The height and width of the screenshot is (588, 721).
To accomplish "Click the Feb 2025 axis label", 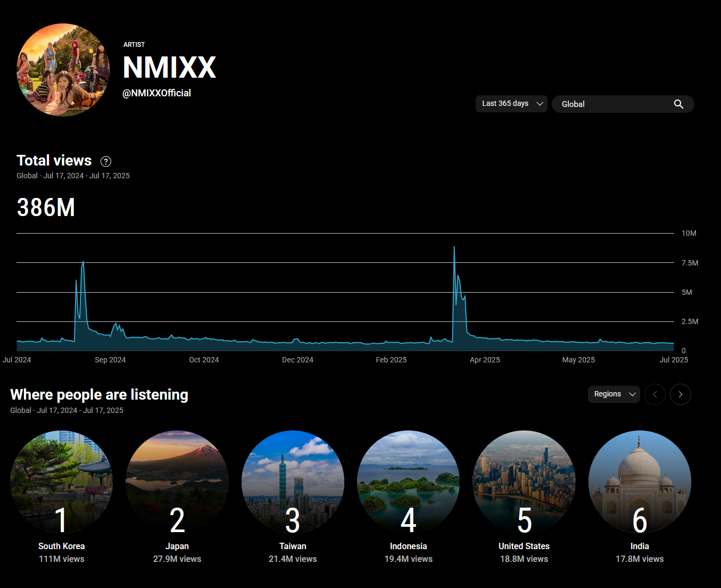I will [391, 360].
